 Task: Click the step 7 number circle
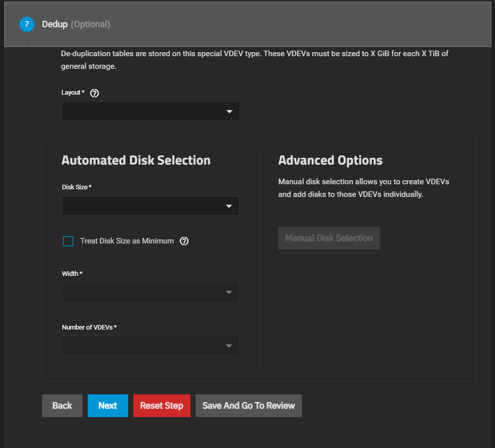click(26, 24)
